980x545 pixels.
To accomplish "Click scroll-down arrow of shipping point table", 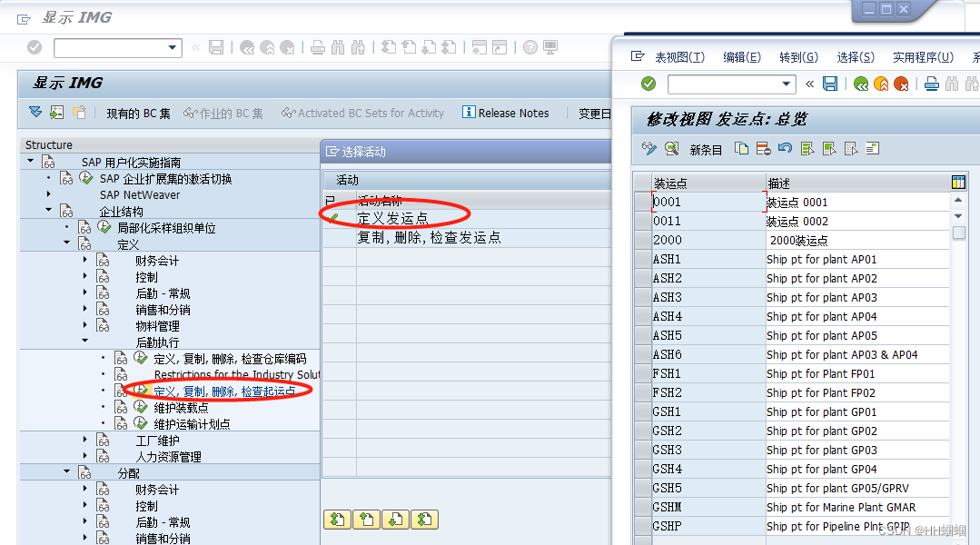I will pyautogui.click(x=958, y=215).
